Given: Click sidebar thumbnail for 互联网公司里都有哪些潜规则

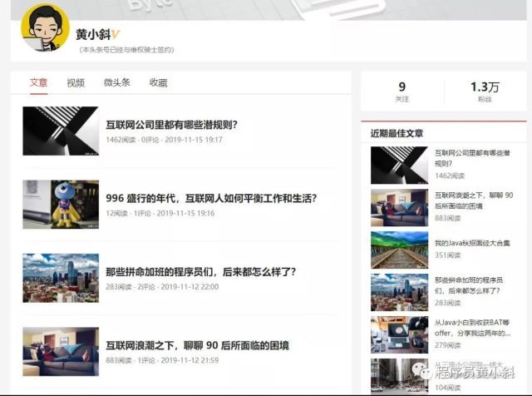Looking at the screenshot, I should coord(399,166).
